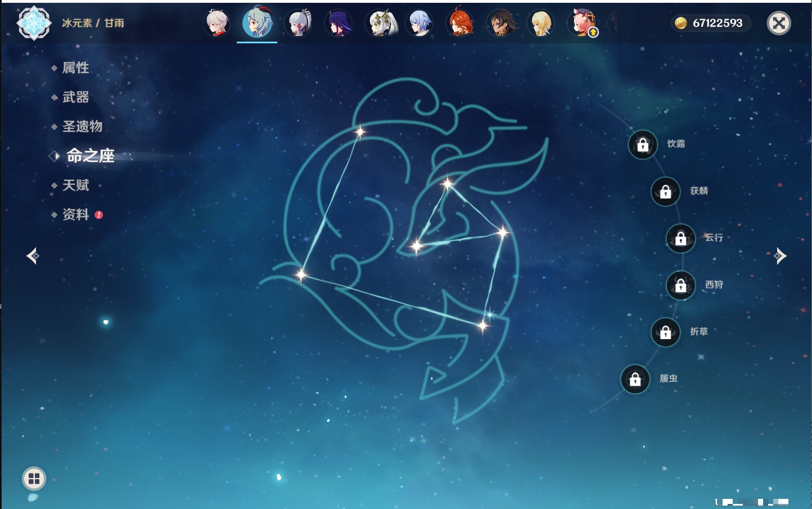Viewport: 812px width, 509px height.
Task: Go to previous character with left arrow
Action: pyautogui.click(x=33, y=256)
